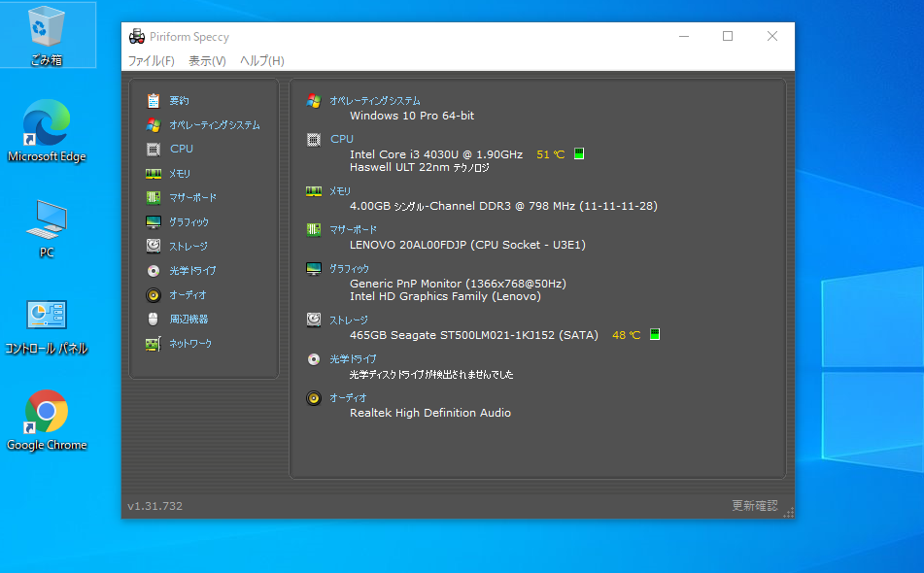Screen dimensions: 924x573
Task: Open the メモリ heading link in summary
Action: (340, 190)
